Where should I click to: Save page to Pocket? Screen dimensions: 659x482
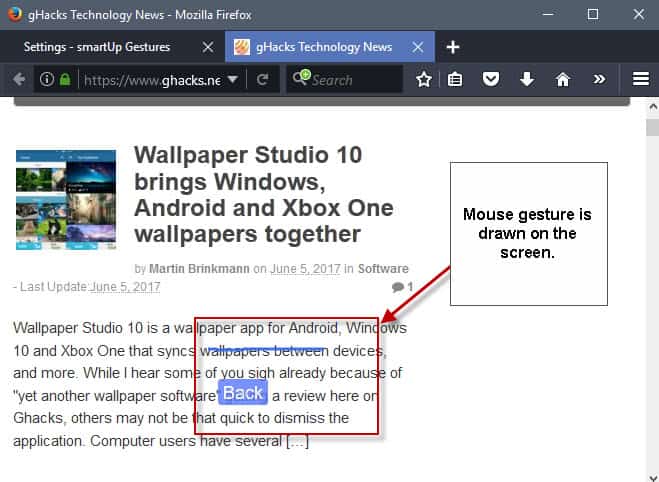[490, 79]
